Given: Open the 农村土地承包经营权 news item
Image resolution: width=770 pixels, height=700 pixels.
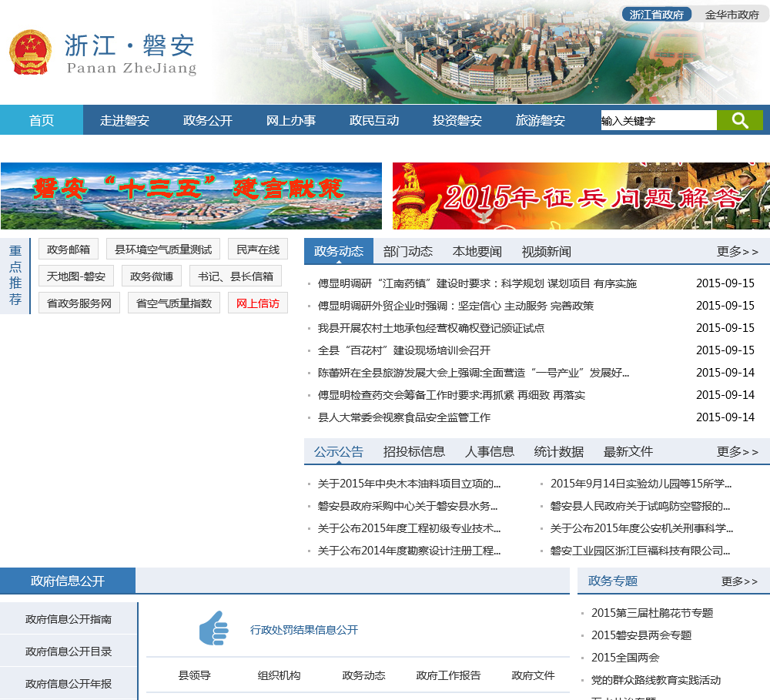Looking at the screenshot, I should [x=431, y=328].
